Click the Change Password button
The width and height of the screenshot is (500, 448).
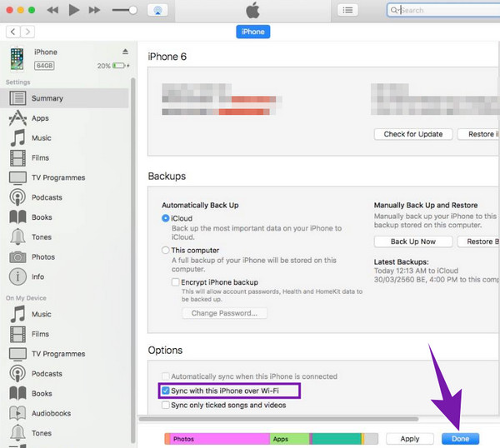click(x=224, y=313)
